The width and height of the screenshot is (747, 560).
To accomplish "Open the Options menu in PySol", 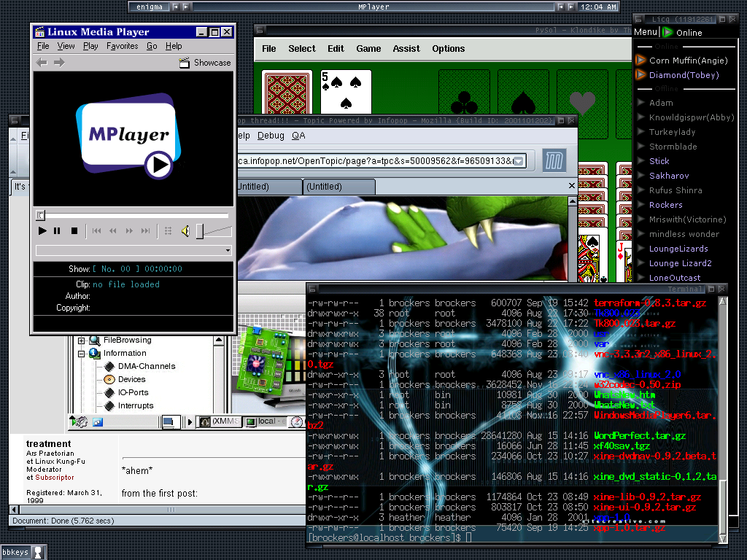I will pyautogui.click(x=449, y=49).
